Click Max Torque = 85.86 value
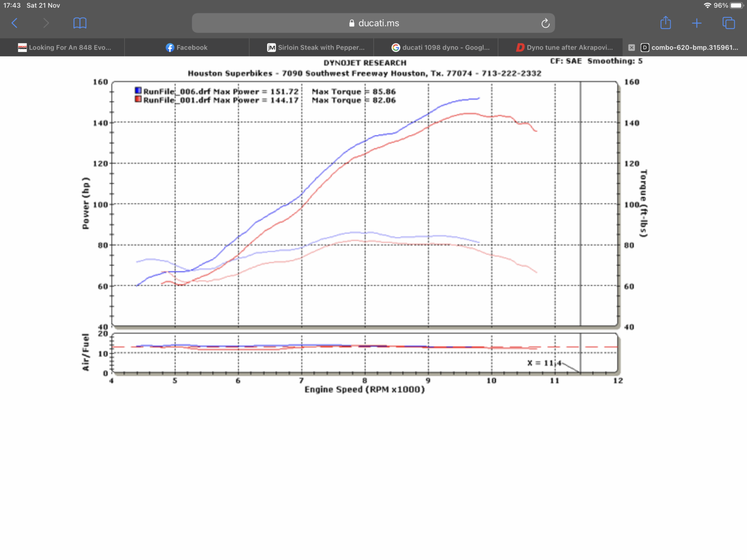 pyautogui.click(x=354, y=92)
